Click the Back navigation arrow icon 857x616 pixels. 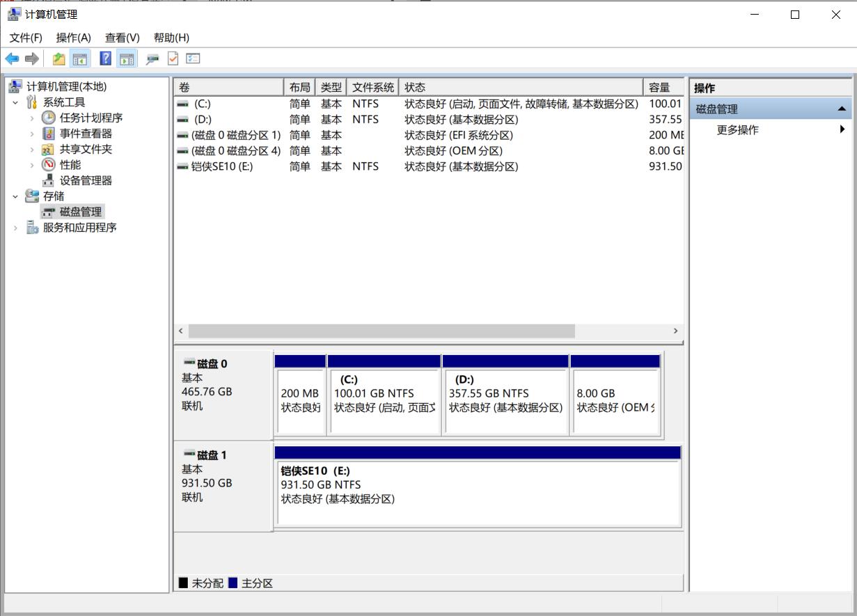click(12, 58)
